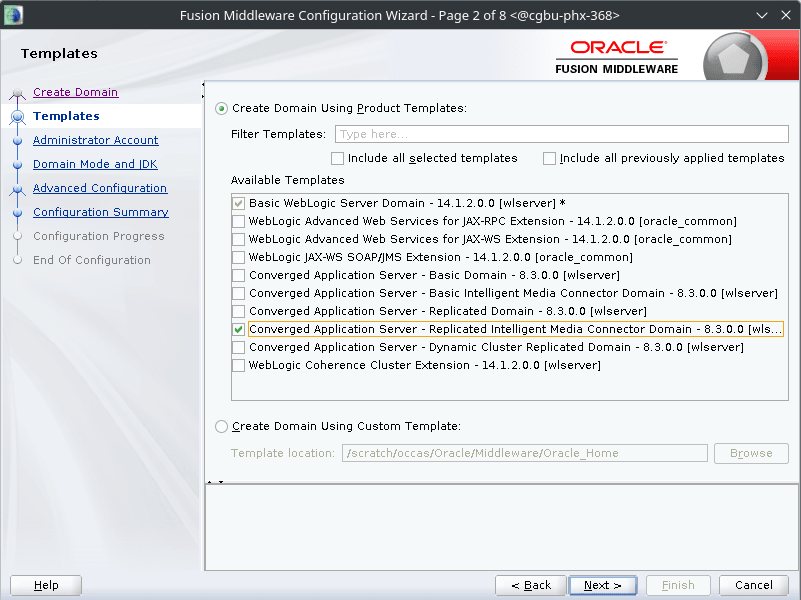The height and width of the screenshot is (600, 801).
Task: Click the current Templates step label
Action: point(66,116)
